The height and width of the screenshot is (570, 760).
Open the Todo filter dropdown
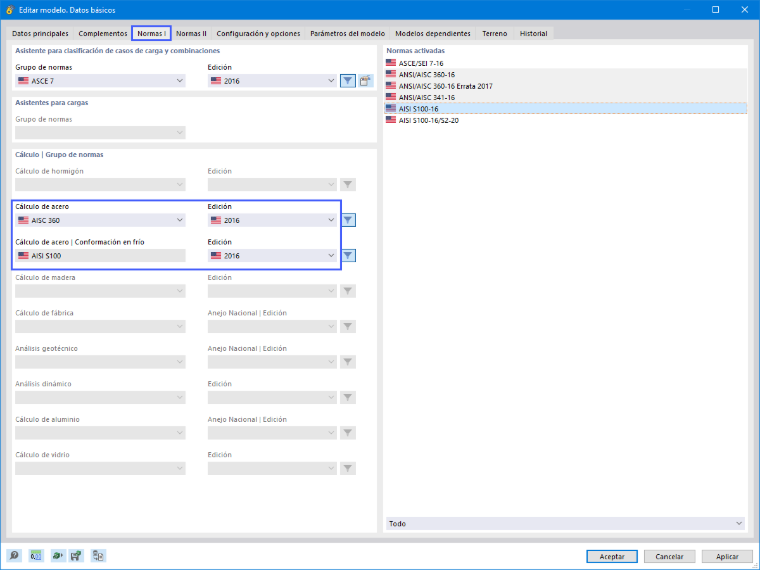coord(565,523)
